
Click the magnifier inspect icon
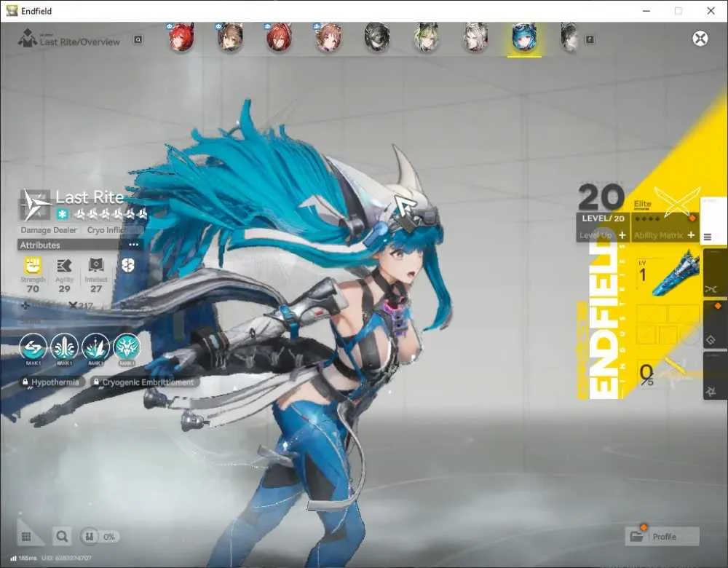coord(62,537)
